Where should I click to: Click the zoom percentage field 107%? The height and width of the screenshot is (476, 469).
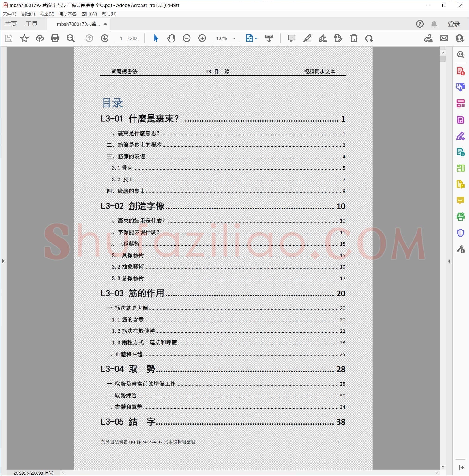222,38
